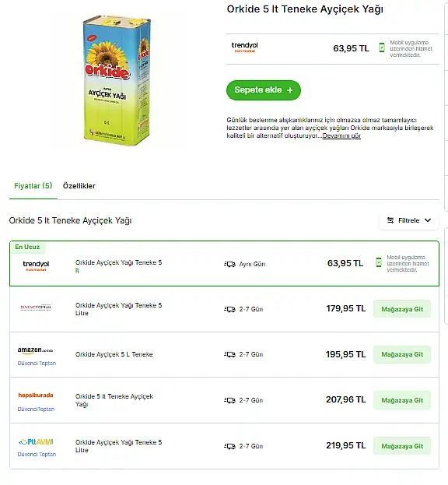Click the mobile app icon in En Ucuz row
448x485 pixels.
[x=379, y=262]
